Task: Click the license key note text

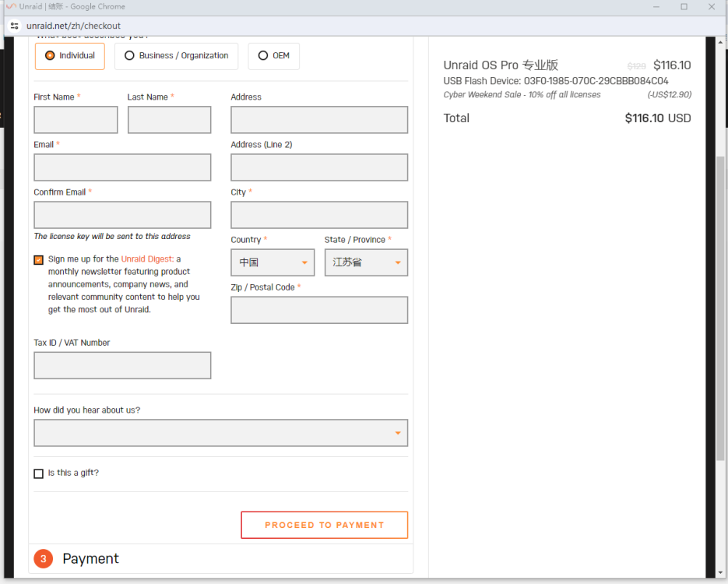Action: tap(112, 236)
